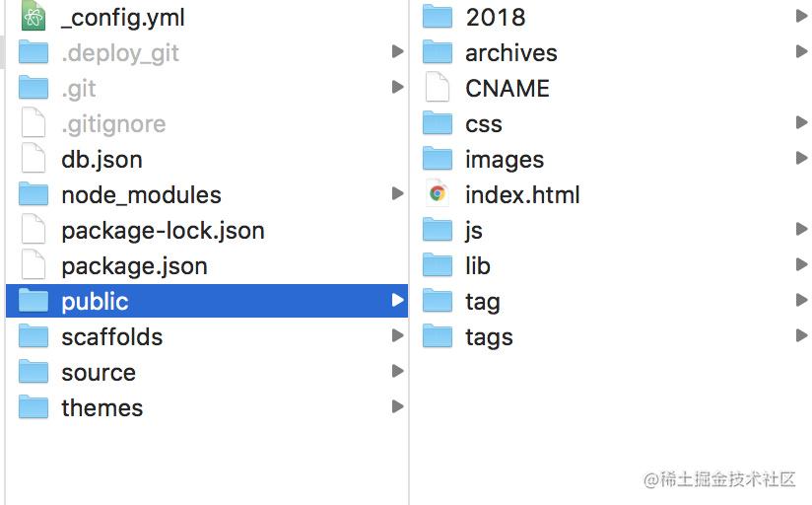The image size is (812, 505).
Task: Click the db.json document icon
Action: click(34, 158)
